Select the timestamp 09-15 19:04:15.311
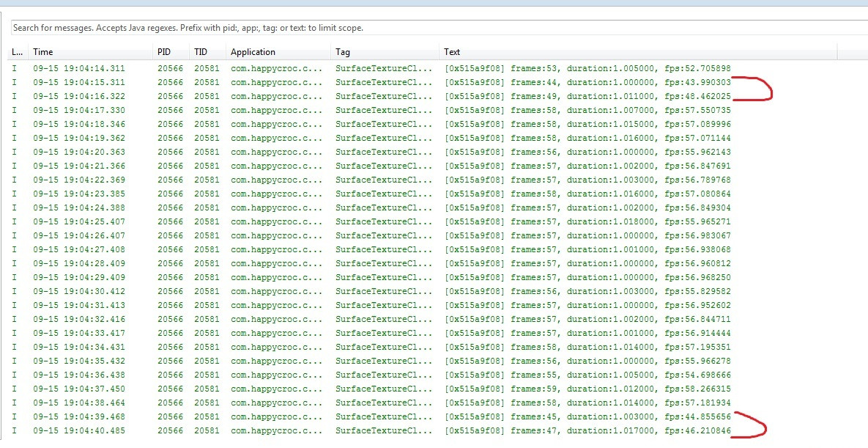Screen dimensions: 868x448 point(78,83)
